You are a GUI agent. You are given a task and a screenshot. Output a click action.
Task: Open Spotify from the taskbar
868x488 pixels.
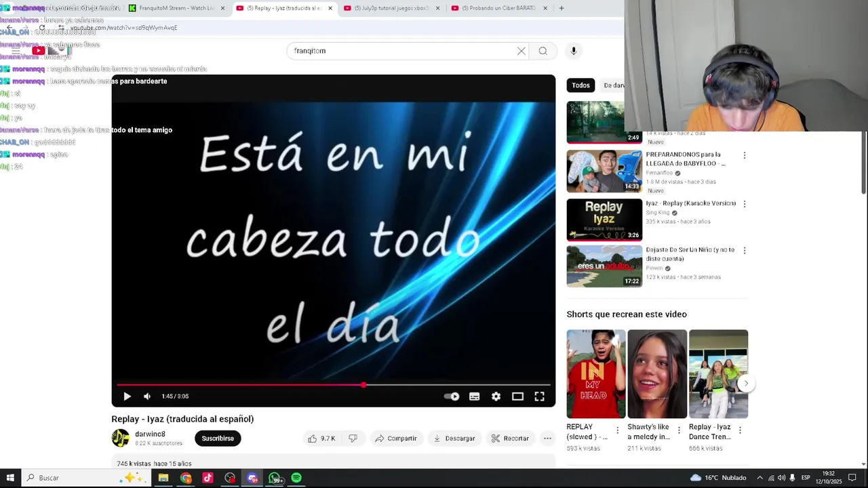[x=296, y=478]
